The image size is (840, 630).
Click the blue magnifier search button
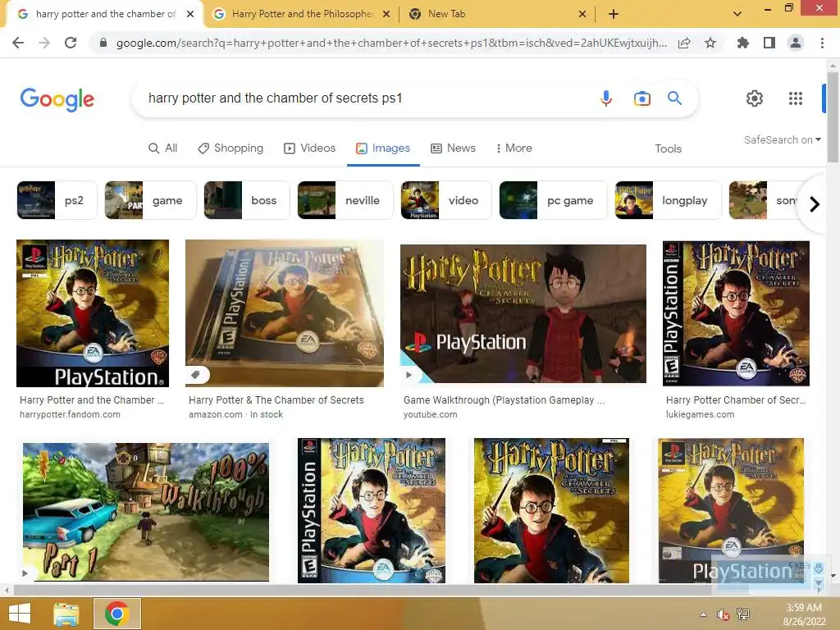(674, 98)
